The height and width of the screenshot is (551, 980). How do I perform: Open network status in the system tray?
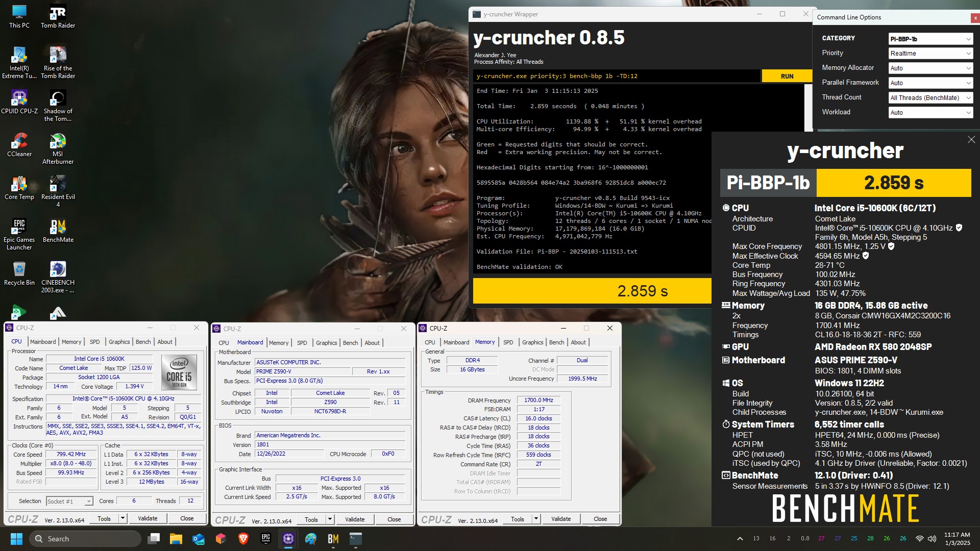coord(919,539)
